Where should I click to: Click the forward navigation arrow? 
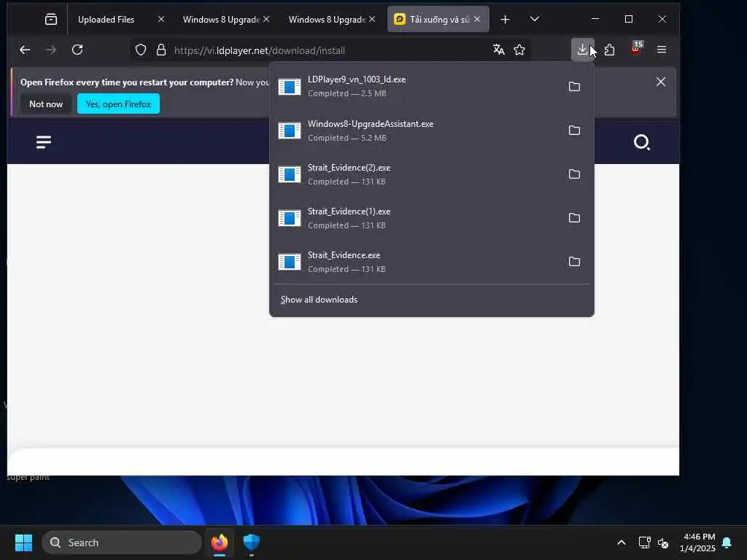tap(51, 50)
